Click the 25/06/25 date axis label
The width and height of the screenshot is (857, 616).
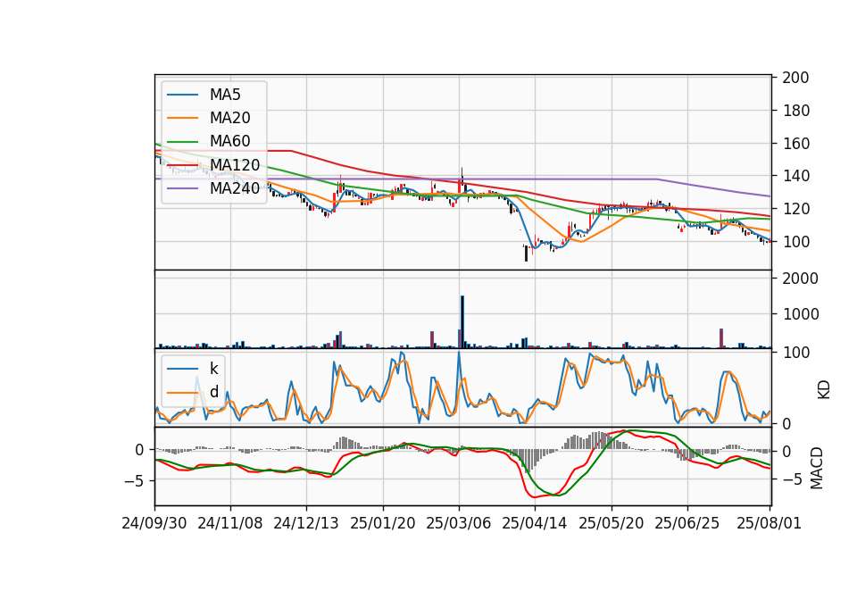(687, 523)
